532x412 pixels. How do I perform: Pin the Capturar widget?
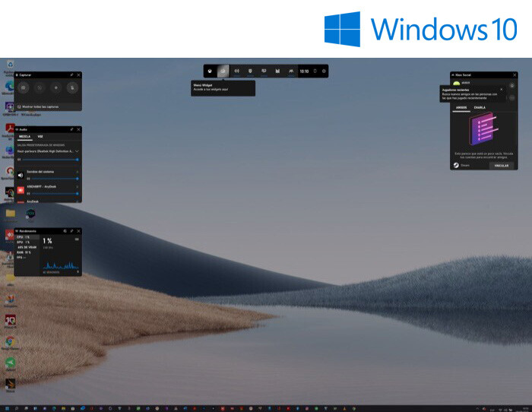[71, 74]
